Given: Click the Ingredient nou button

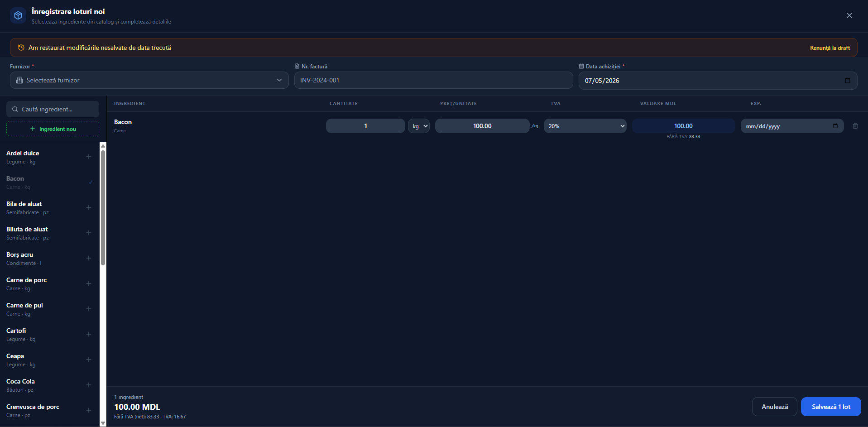Looking at the screenshot, I should 53,129.
